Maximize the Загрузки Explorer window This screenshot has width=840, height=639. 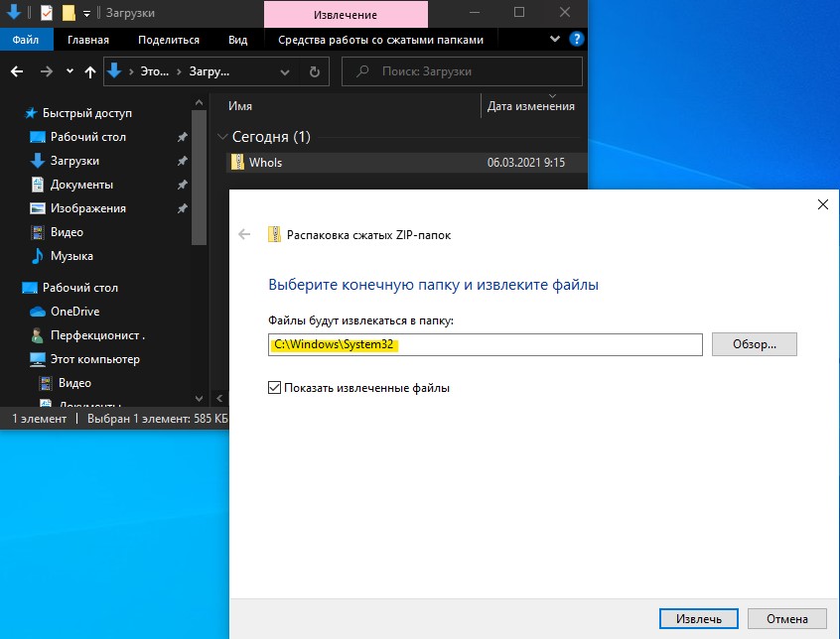(x=519, y=12)
